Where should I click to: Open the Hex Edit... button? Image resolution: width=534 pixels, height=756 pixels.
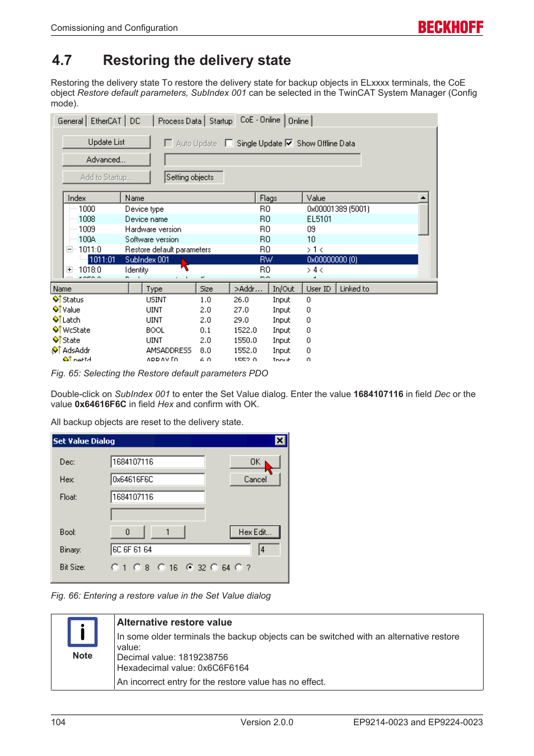click(255, 532)
